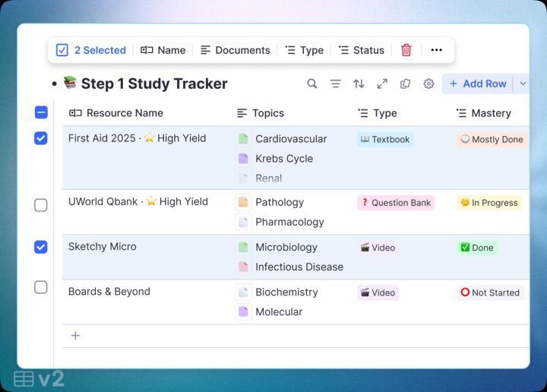Click Name in the selection toolbar

[x=163, y=50]
